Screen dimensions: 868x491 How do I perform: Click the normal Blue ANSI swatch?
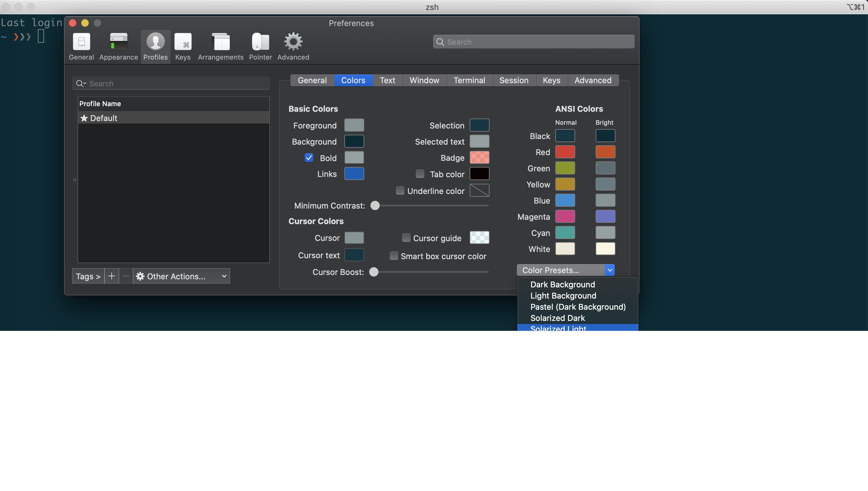point(565,200)
